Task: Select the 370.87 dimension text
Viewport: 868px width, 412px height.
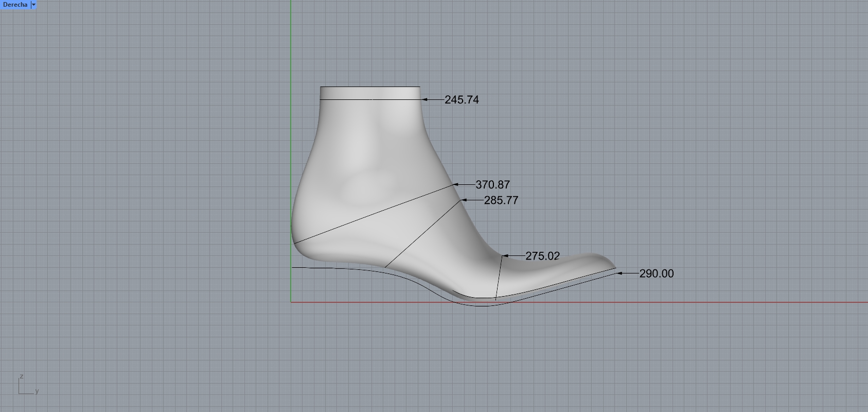Action: tap(493, 184)
